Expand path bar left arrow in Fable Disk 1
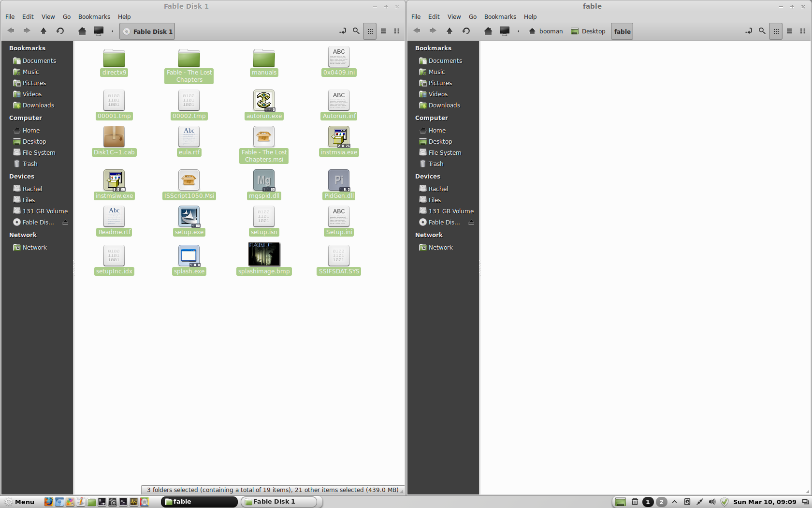This screenshot has width=812, height=508. pyautogui.click(x=113, y=31)
